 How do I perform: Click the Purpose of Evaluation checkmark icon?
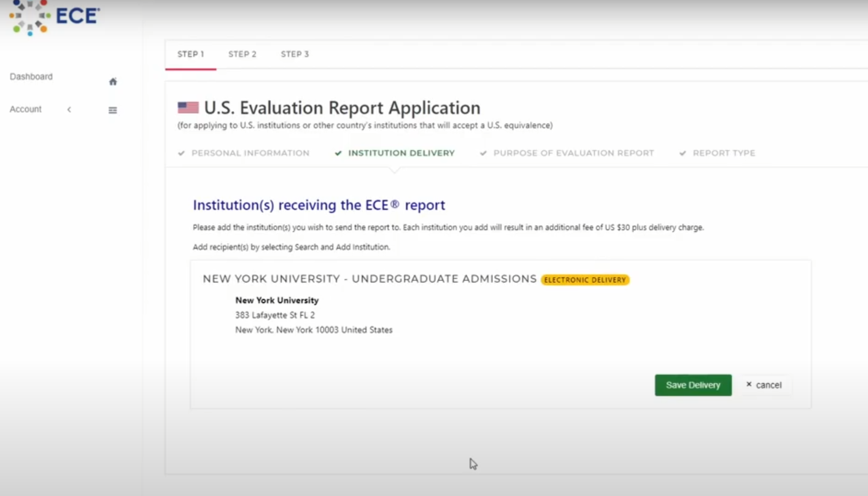483,153
